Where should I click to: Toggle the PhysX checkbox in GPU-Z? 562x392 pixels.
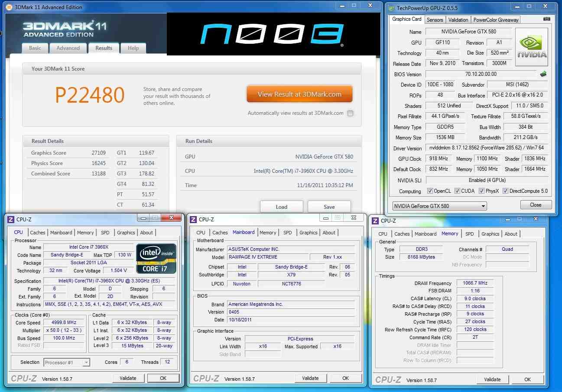[x=481, y=191]
